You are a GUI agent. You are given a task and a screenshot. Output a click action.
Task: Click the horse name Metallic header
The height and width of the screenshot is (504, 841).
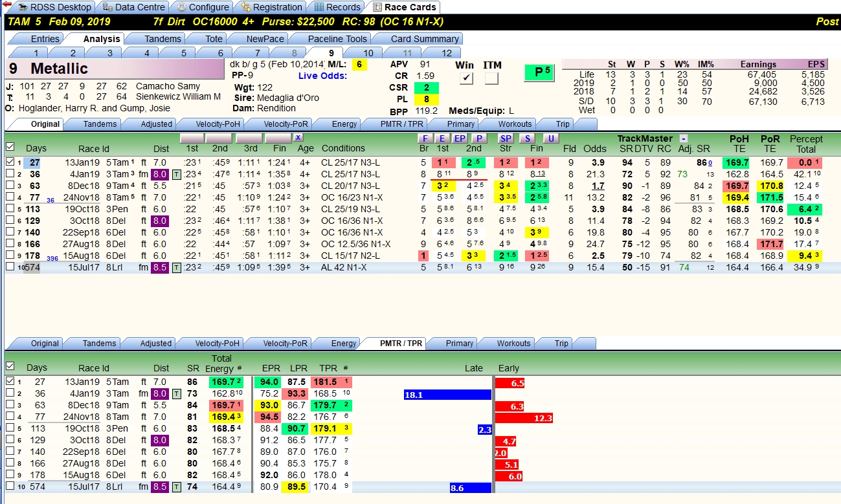(x=115, y=69)
